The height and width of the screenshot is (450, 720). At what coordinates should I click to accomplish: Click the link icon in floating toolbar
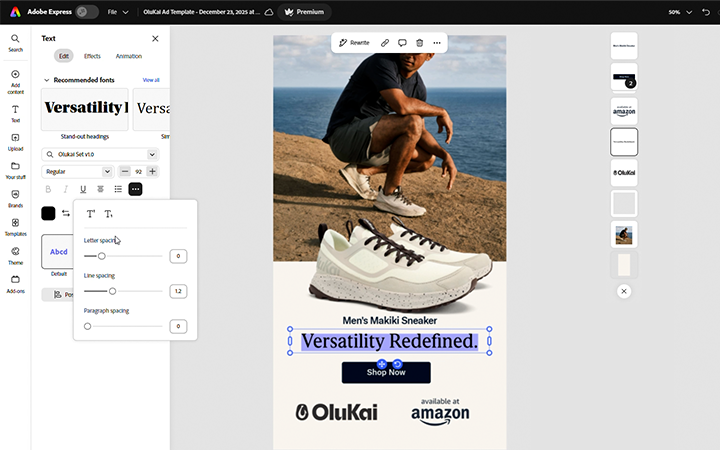[385, 43]
